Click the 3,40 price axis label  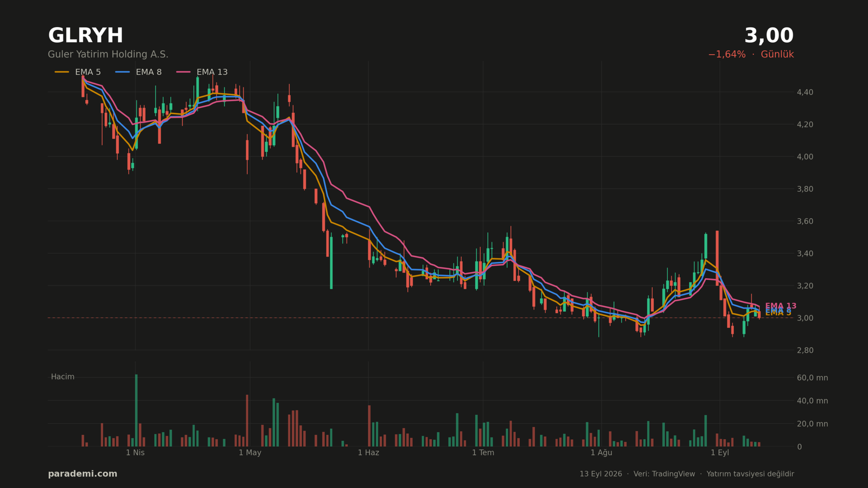[x=805, y=253]
